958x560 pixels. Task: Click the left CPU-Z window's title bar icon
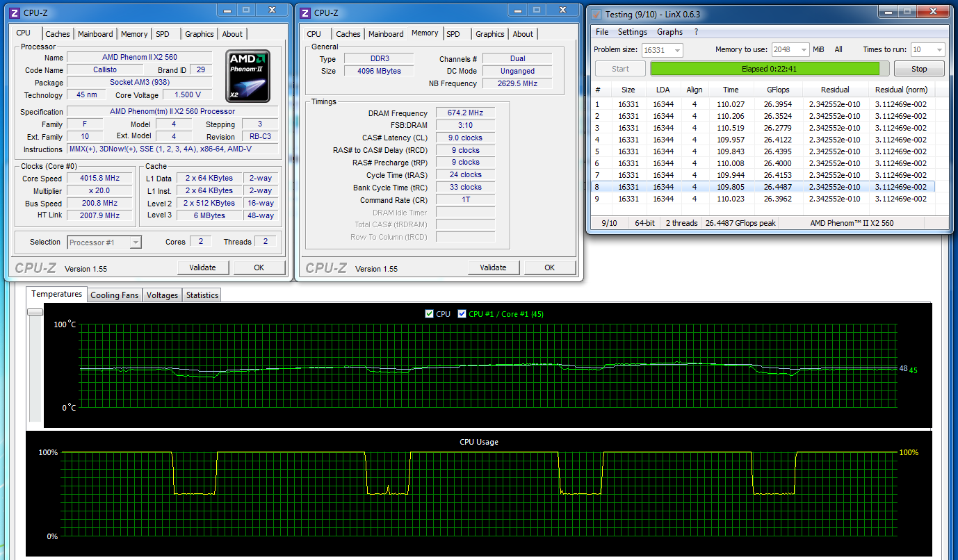click(15, 13)
